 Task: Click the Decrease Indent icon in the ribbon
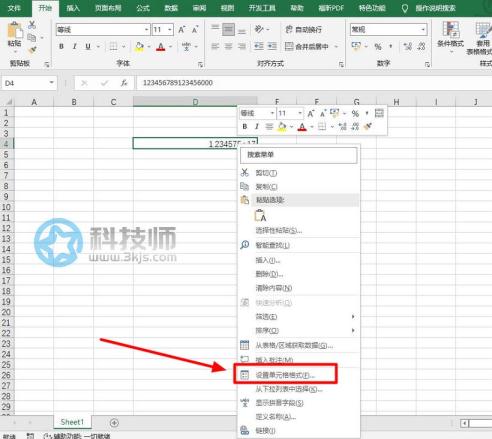click(259, 46)
